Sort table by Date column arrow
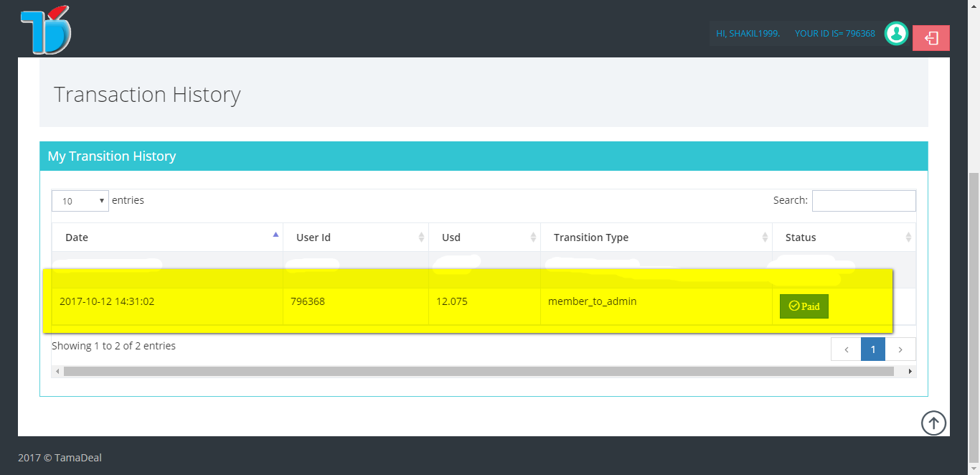Screen dimensions: 980x475 point(275,235)
